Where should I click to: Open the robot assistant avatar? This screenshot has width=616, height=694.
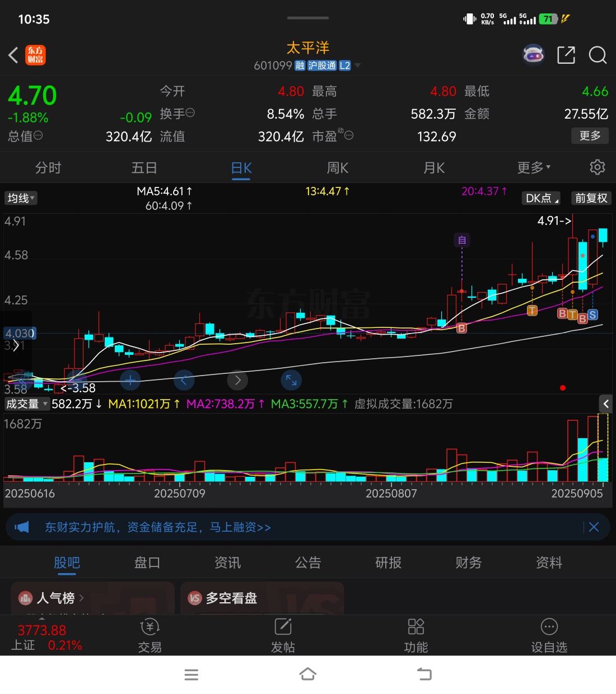(x=533, y=55)
